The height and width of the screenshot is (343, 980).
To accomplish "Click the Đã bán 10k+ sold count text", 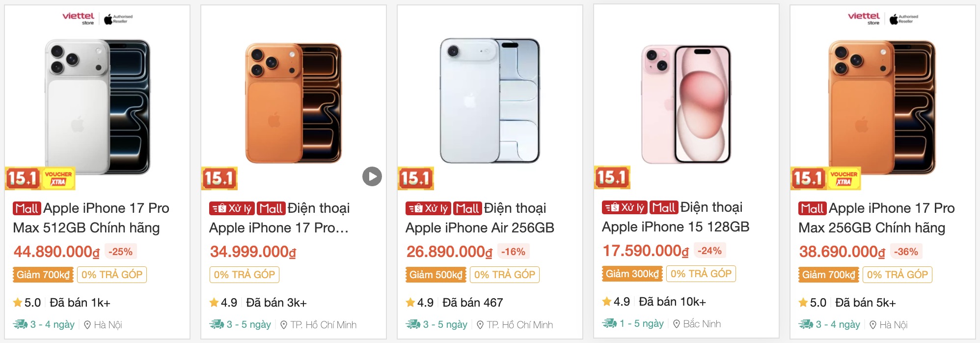I will (x=671, y=301).
